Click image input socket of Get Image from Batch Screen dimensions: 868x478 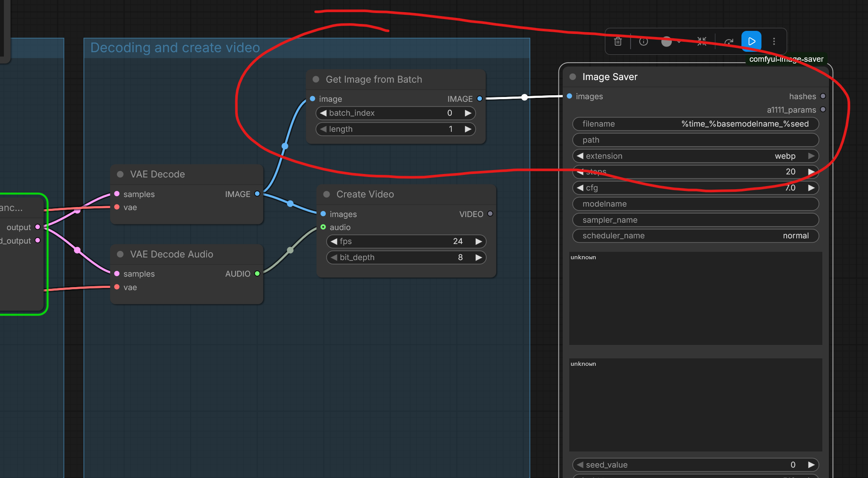tap(312, 99)
